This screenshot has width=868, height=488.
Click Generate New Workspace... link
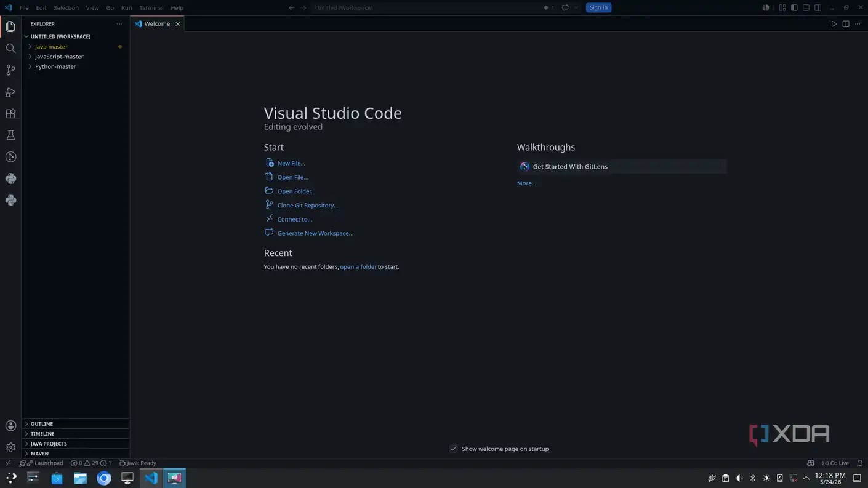tap(315, 233)
